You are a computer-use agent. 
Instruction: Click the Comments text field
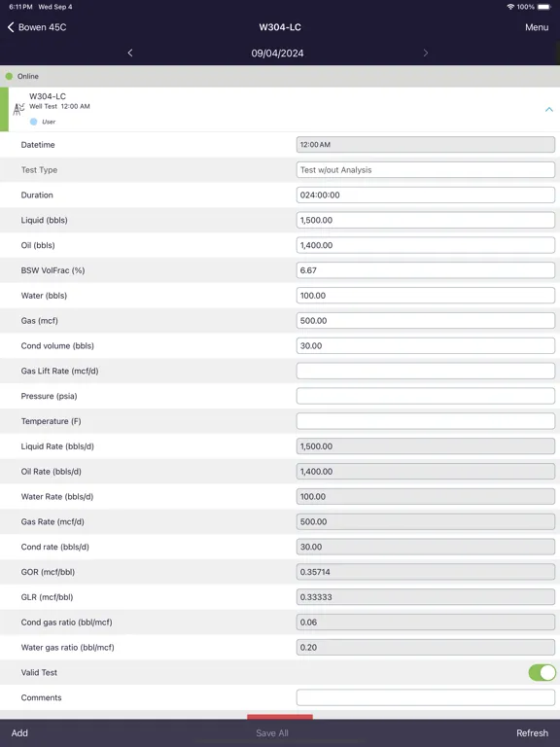(425, 697)
